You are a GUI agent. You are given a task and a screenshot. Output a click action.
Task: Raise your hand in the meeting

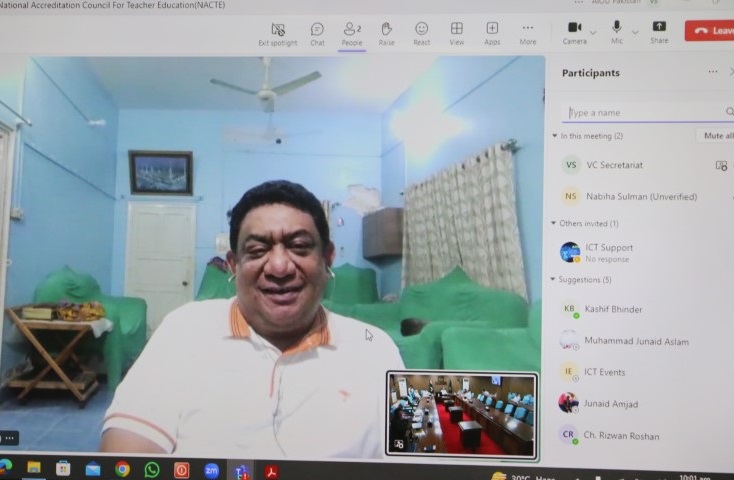[386, 34]
